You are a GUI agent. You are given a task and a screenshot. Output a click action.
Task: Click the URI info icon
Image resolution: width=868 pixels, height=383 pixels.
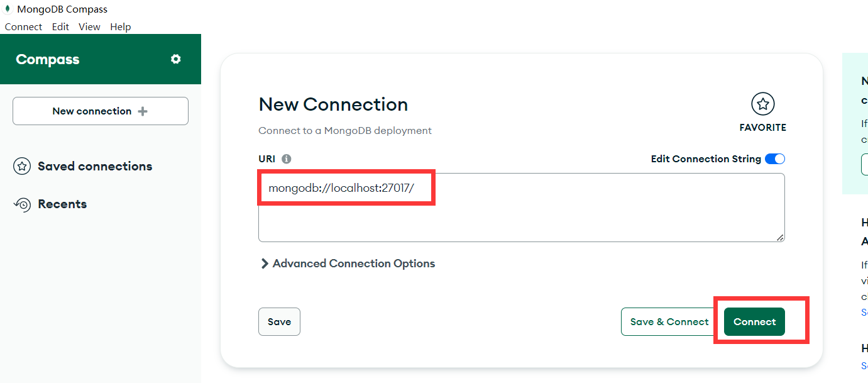(x=287, y=159)
